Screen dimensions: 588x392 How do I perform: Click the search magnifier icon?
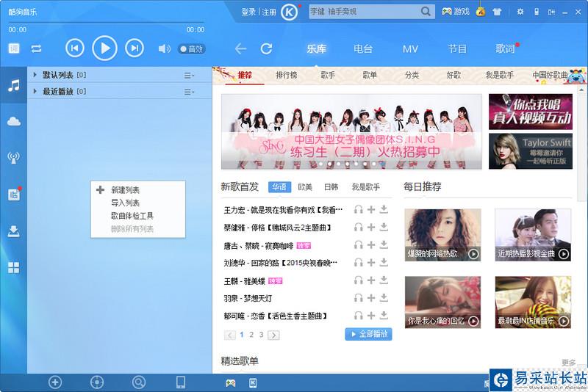pyautogui.click(x=426, y=12)
